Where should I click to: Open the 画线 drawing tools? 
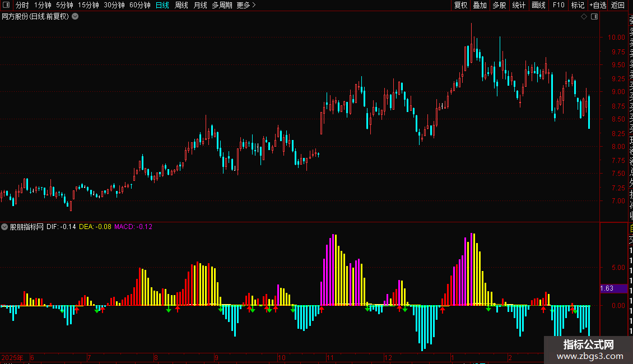(x=538, y=5)
